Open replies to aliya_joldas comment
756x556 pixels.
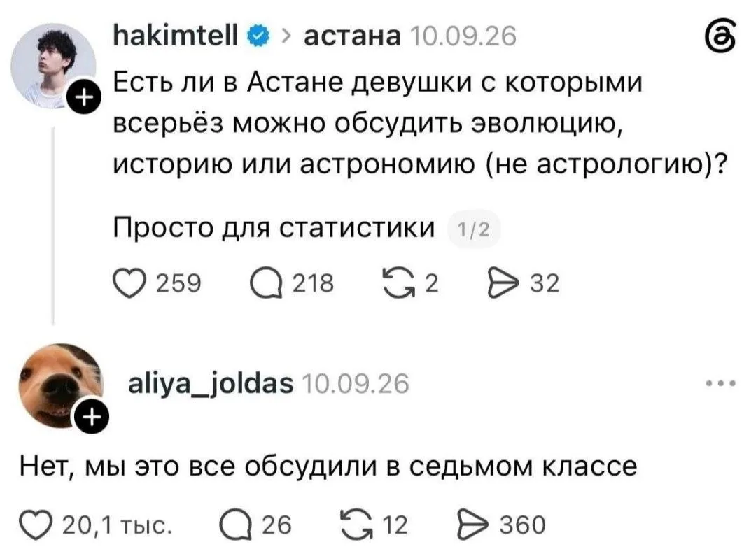(x=236, y=525)
